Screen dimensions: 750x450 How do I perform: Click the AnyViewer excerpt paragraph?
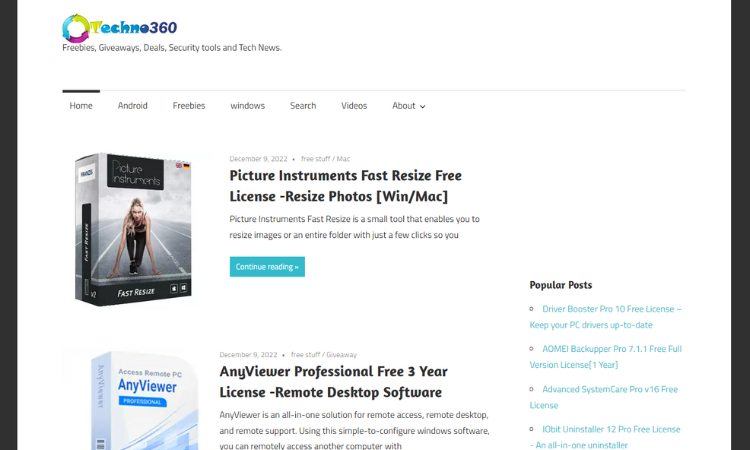[354, 430]
